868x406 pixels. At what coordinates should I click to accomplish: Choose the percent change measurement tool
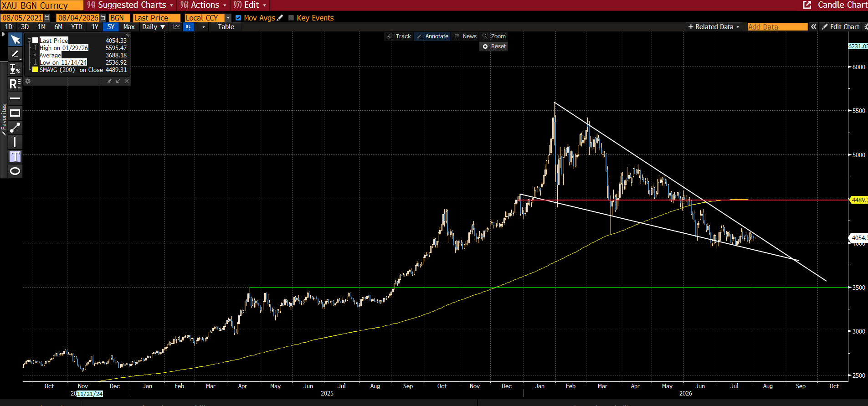tap(15, 69)
